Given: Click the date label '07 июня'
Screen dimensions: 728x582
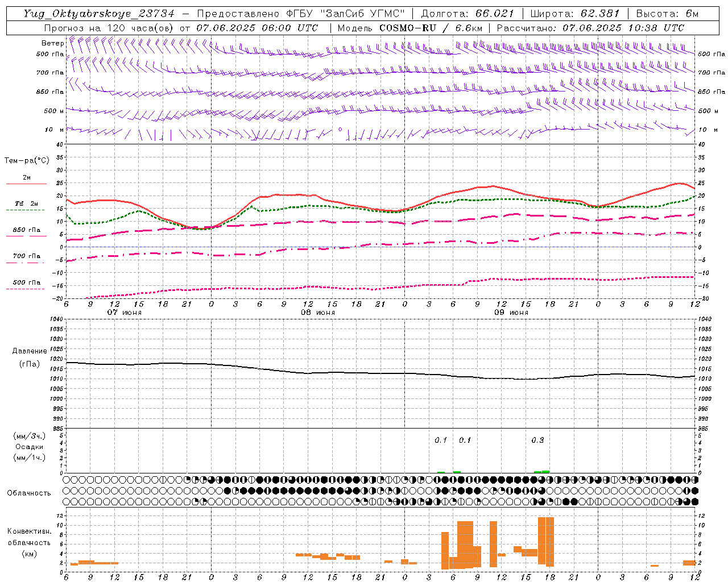Looking at the screenshot, I should tap(125, 312).
